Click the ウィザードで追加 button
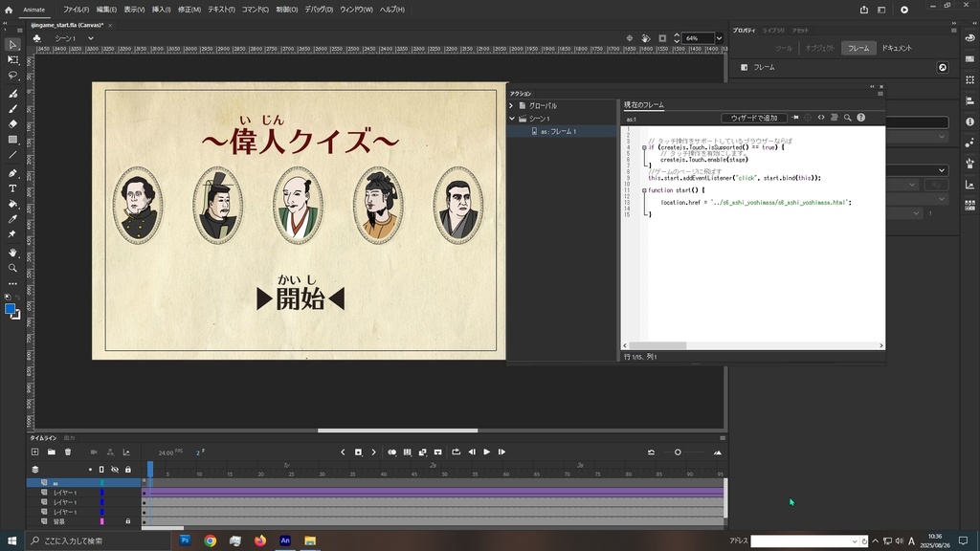This screenshot has width=980, height=551. [753, 118]
